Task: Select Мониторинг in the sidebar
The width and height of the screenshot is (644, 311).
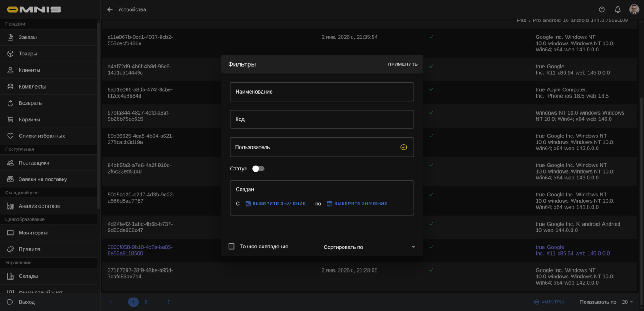Action: pyautogui.click(x=34, y=233)
